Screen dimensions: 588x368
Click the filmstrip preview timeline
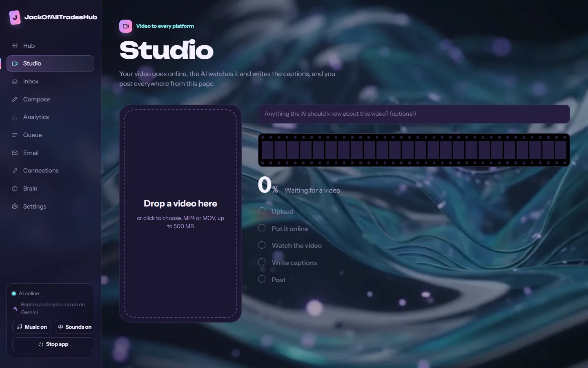coord(414,150)
